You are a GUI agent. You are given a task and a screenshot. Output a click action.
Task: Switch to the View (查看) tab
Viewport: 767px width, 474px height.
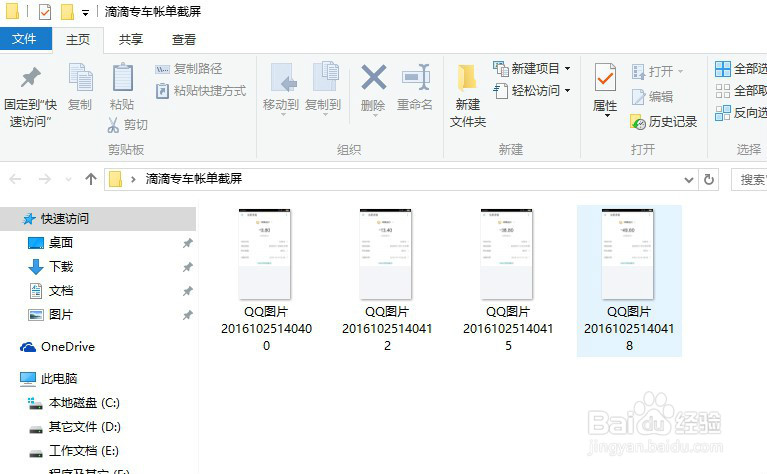184,40
